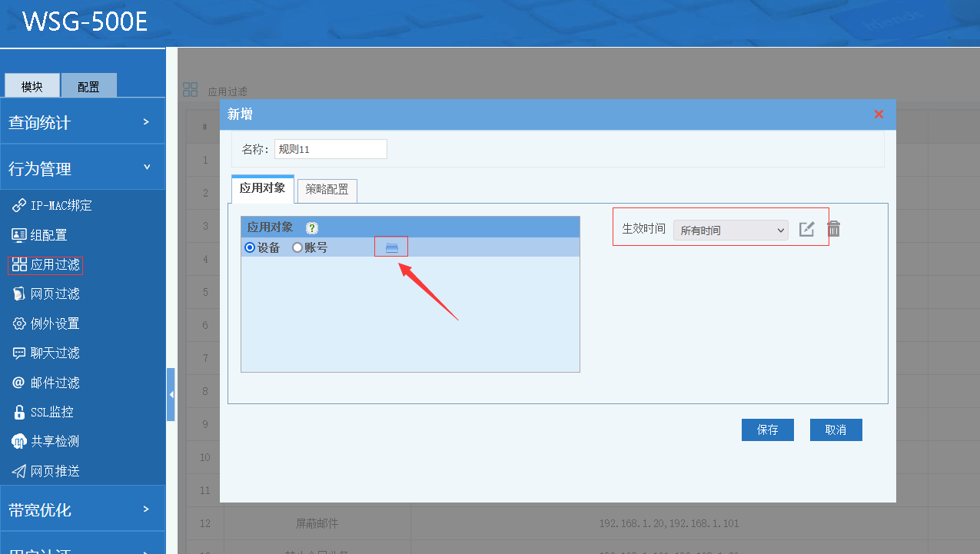980x554 pixels.
Task: Open the 生效时间 dropdown
Action: 730,230
